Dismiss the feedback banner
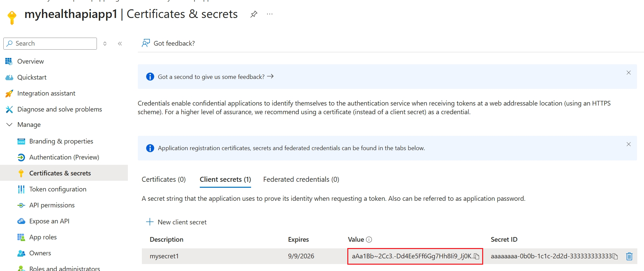644x271 pixels. pos(628,73)
